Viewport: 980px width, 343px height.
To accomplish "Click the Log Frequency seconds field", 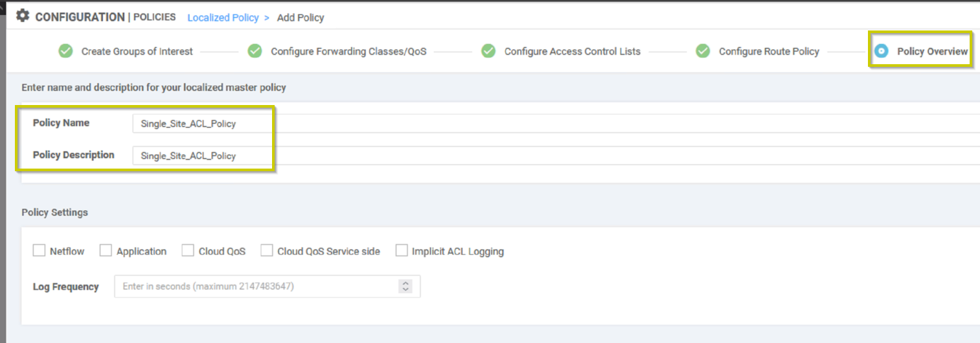I will (x=268, y=286).
